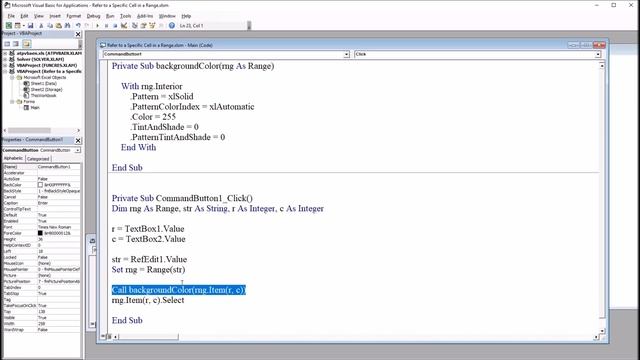Switch to the Categorized properties tab
This screenshot has height=360, width=640.
click(38, 159)
